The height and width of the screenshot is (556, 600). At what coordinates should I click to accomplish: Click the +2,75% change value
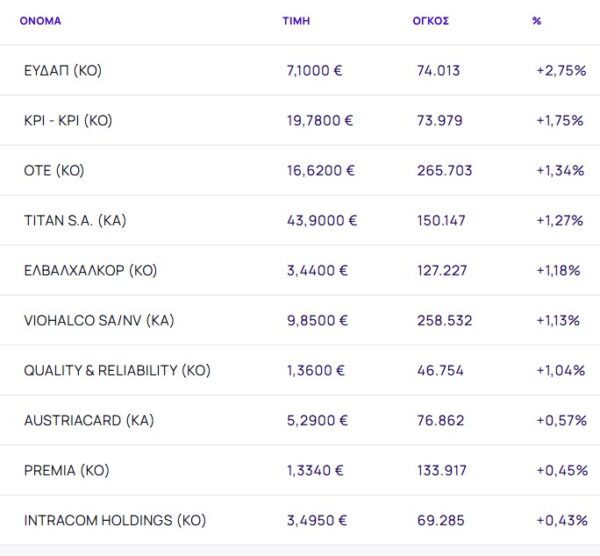point(560,71)
